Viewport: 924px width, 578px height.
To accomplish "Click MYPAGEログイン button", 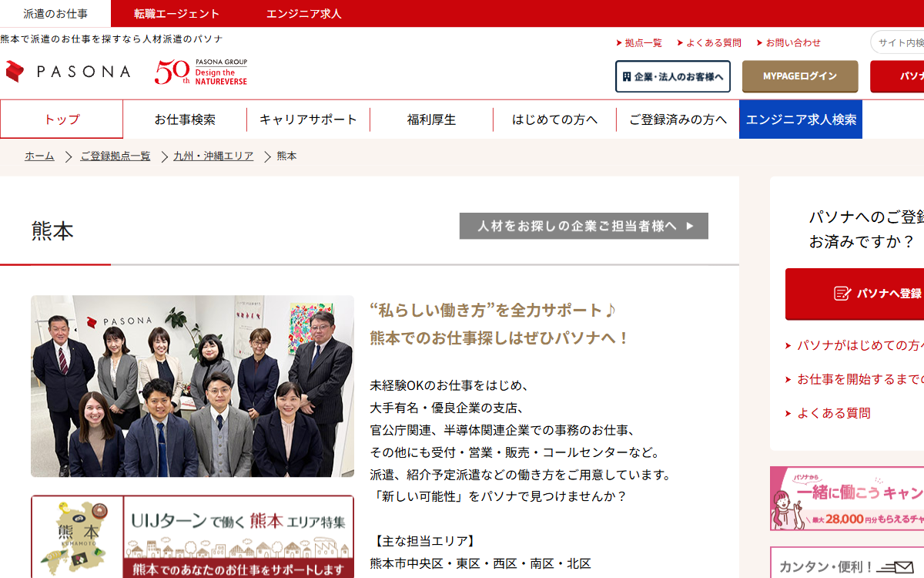I will tap(800, 76).
